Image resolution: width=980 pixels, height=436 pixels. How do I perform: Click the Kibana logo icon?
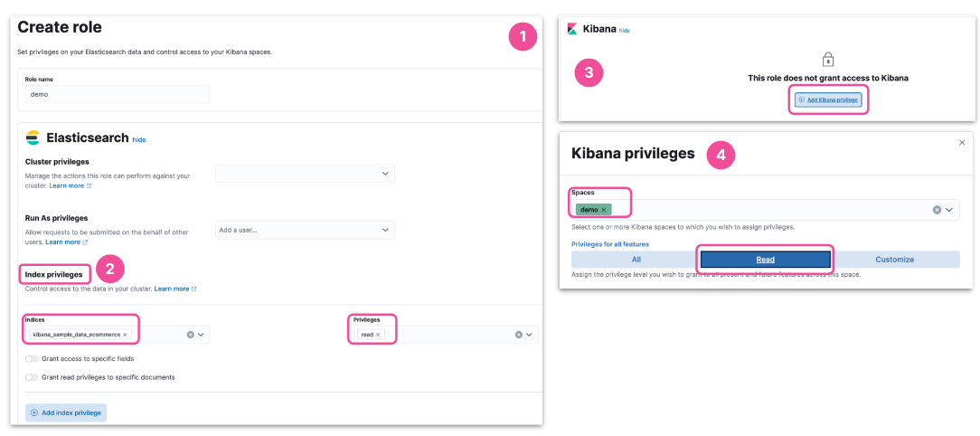(x=571, y=29)
